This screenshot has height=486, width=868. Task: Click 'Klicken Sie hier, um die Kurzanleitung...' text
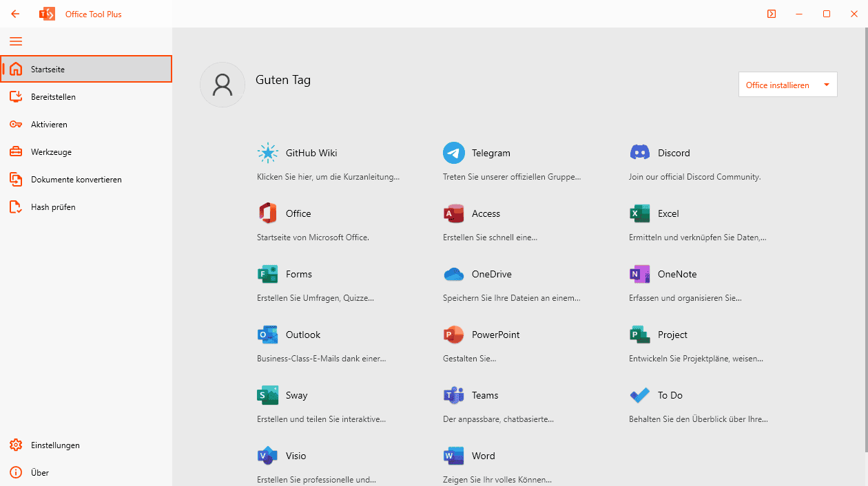[x=328, y=177]
